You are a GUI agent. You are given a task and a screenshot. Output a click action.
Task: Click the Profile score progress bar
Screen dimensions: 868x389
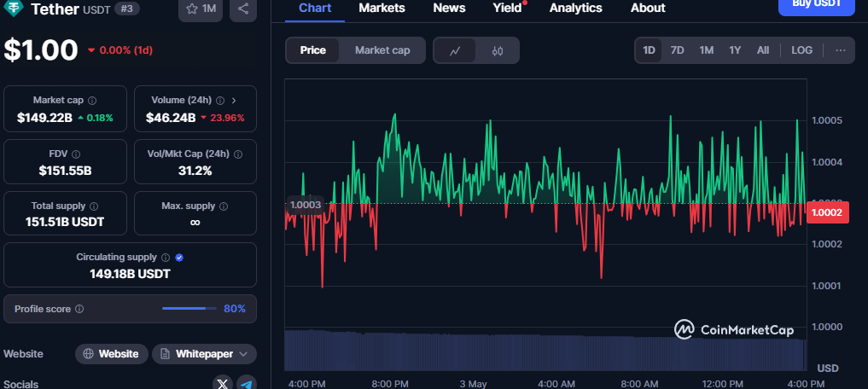point(189,309)
